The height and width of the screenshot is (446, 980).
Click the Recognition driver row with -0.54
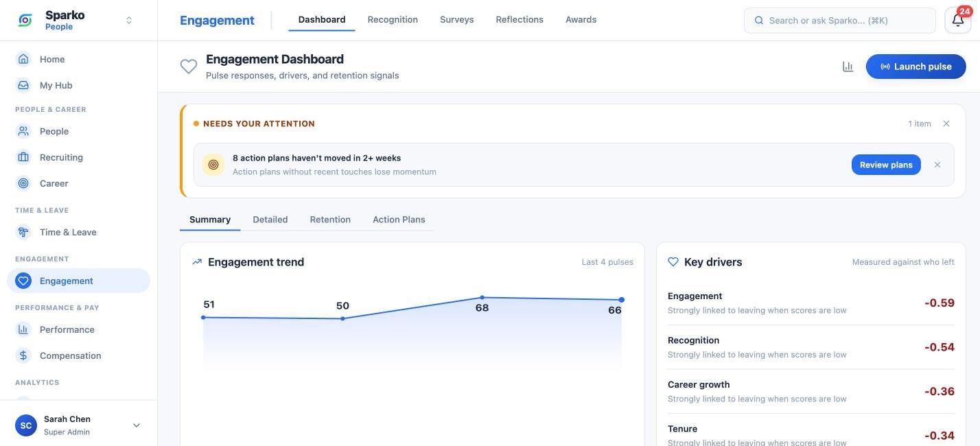pos(811,347)
